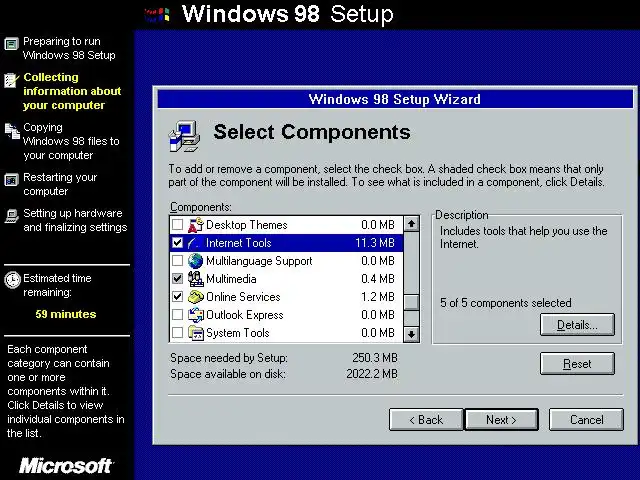Select the Online Services row label
Screen dimensions: 640x480
pos(243,297)
